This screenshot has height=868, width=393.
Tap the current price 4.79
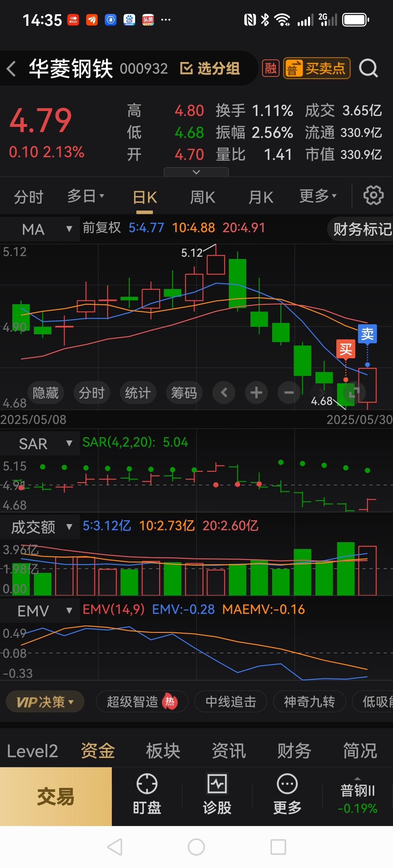(40, 120)
